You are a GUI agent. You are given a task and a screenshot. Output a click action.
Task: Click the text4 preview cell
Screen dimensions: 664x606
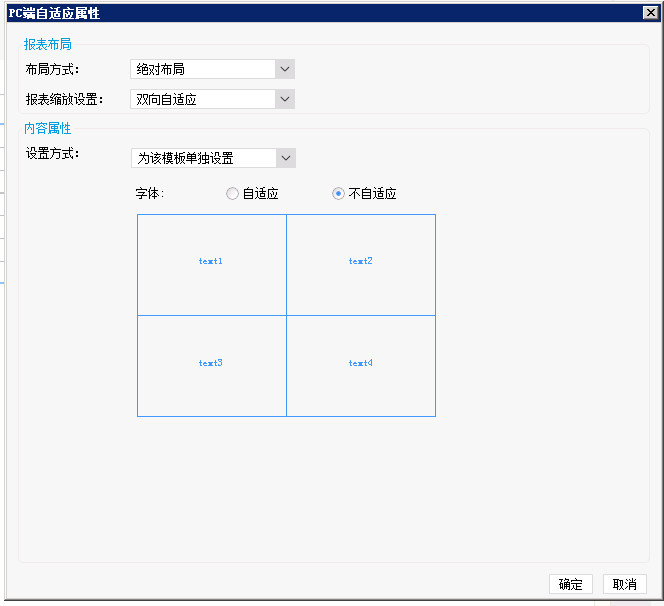pos(361,366)
